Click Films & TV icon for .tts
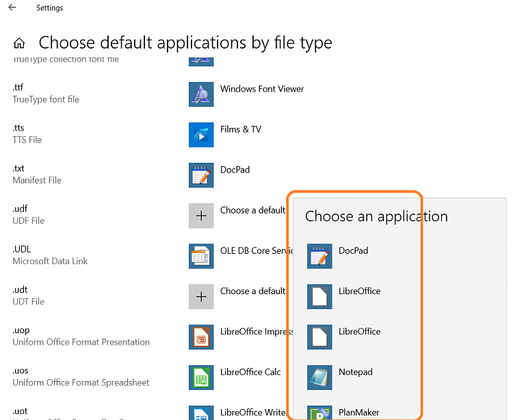513x420 pixels. pos(201,135)
